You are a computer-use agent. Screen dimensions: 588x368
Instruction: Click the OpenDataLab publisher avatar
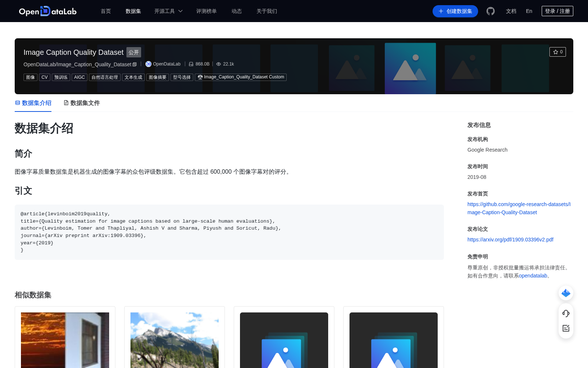click(x=148, y=64)
